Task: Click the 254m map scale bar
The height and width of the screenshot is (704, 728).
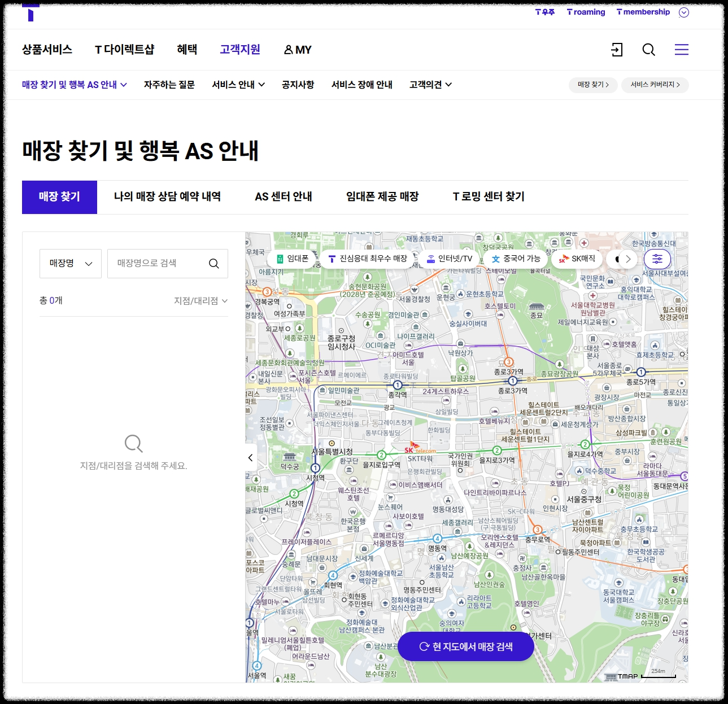Action: [659, 674]
